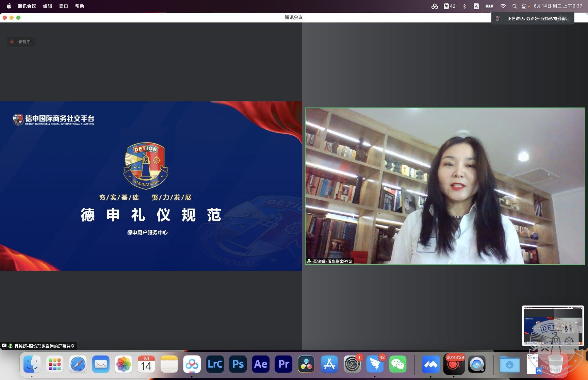The height and width of the screenshot is (380, 588).
Task: Open Baidu Netdisk from the Dock
Action: click(192, 364)
